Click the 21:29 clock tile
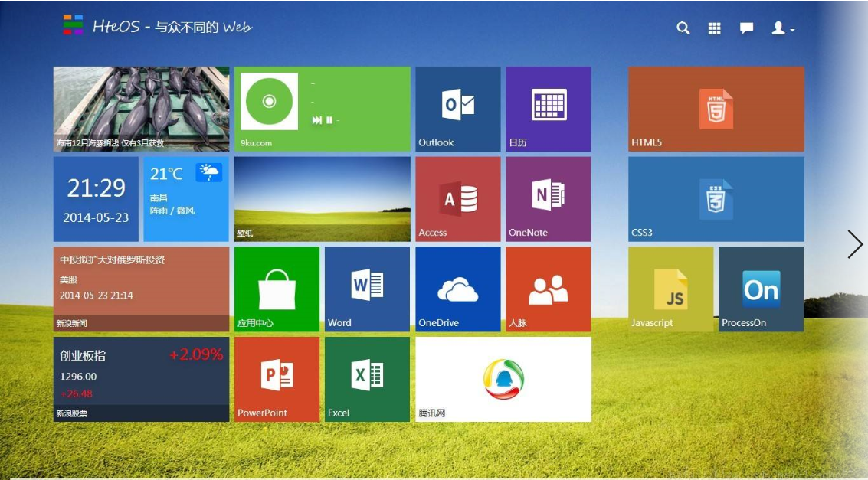868x480 pixels. pyautogui.click(x=96, y=199)
